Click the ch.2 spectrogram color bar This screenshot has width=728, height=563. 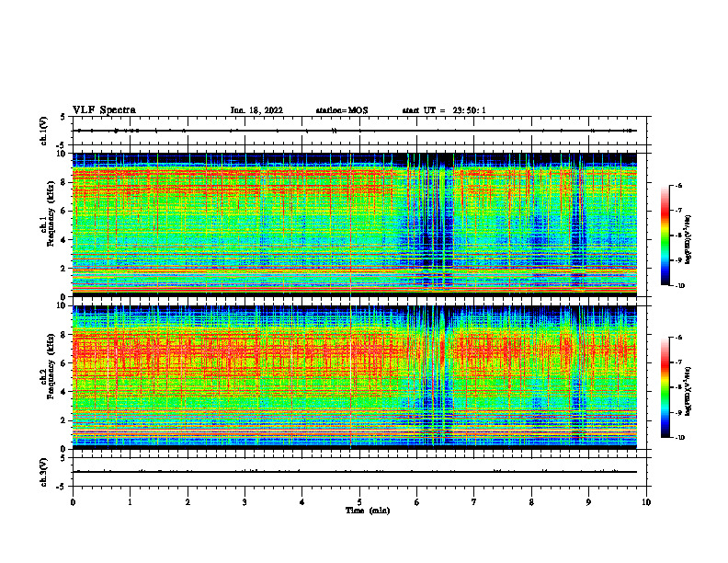click(x=665, y=387)
